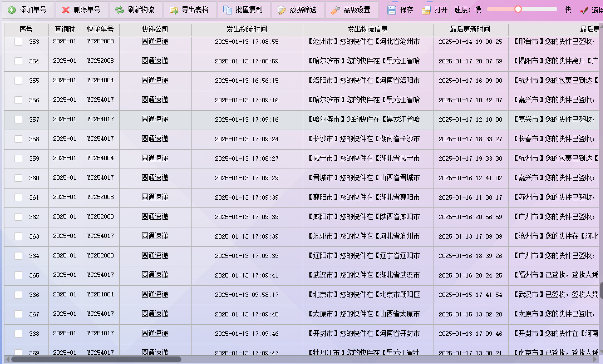Select the cell 2025-01-13 17:09:41
The image size is (603, 364).
click(x=247, y=275)
